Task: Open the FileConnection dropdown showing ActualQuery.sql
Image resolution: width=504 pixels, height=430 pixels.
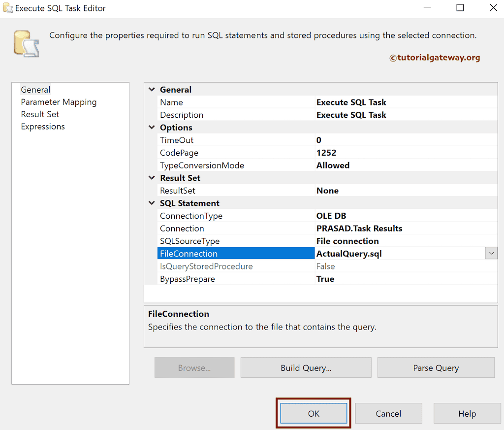Action: click(x=491, y=253)
